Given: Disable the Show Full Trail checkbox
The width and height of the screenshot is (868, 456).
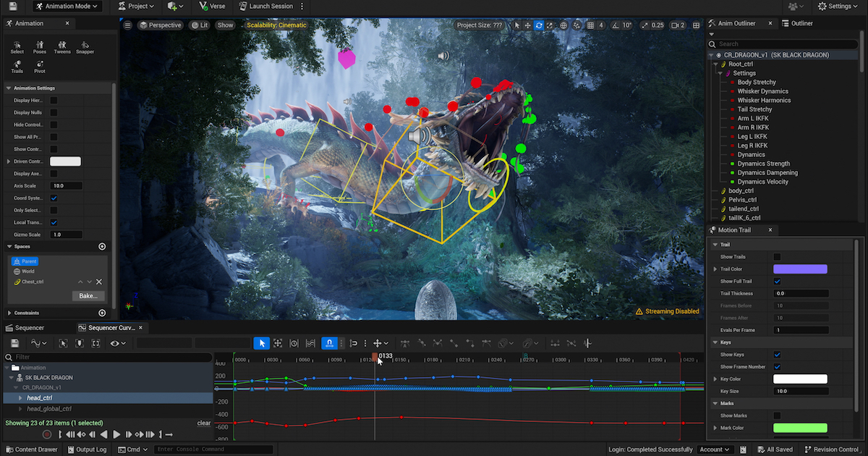Looking at the screenshot, I should tap(777, 282).
